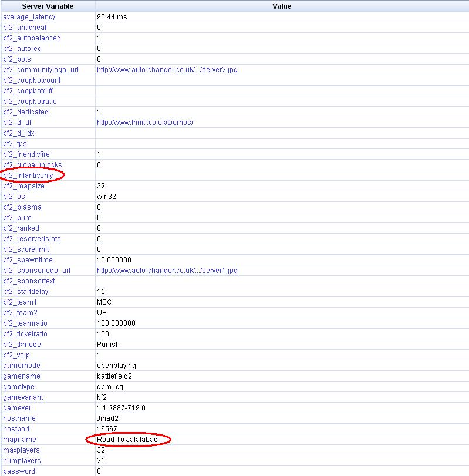The height and width of the screenshot is (476, 469).
Task: Select the bf2_tkmode Punish value
Action: pos(108,345)
